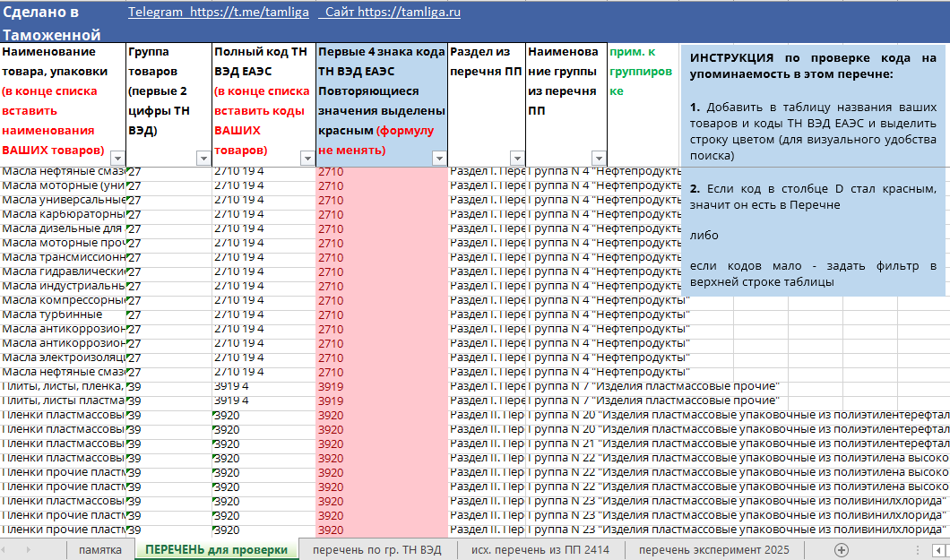
Task: Open filter dropdown for 'Полный код ТН ВЭД ЕАЭС'
Action: [x=306, y=159]
